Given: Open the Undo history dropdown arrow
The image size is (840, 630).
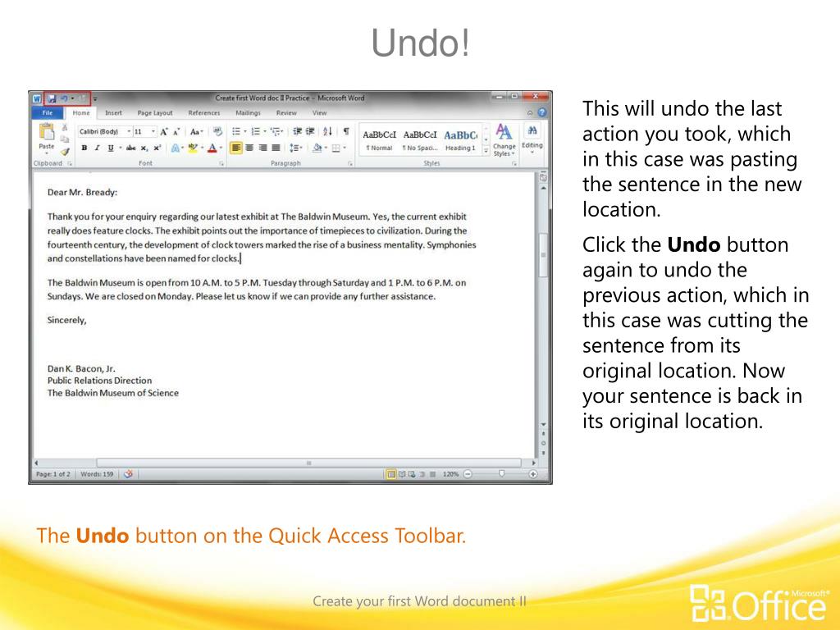Looking at the screenshot, I should pyautogui.click(x=72, y=98).
